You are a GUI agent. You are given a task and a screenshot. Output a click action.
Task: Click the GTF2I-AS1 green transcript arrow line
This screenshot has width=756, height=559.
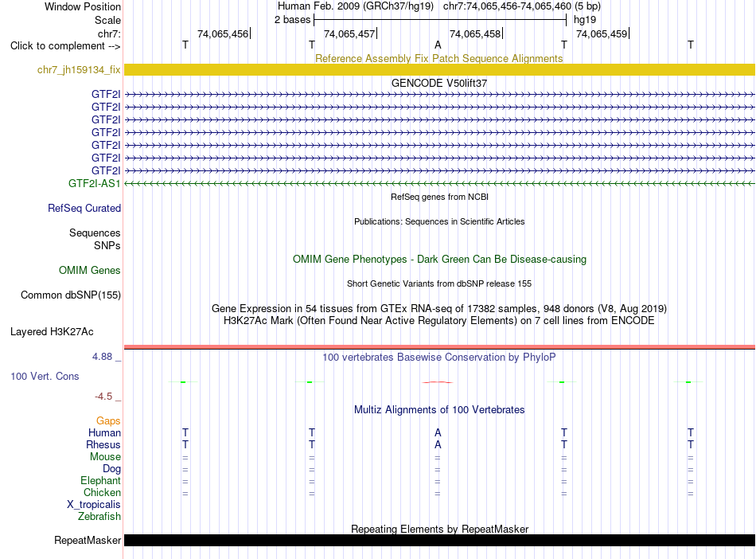(x=439, y=183)
